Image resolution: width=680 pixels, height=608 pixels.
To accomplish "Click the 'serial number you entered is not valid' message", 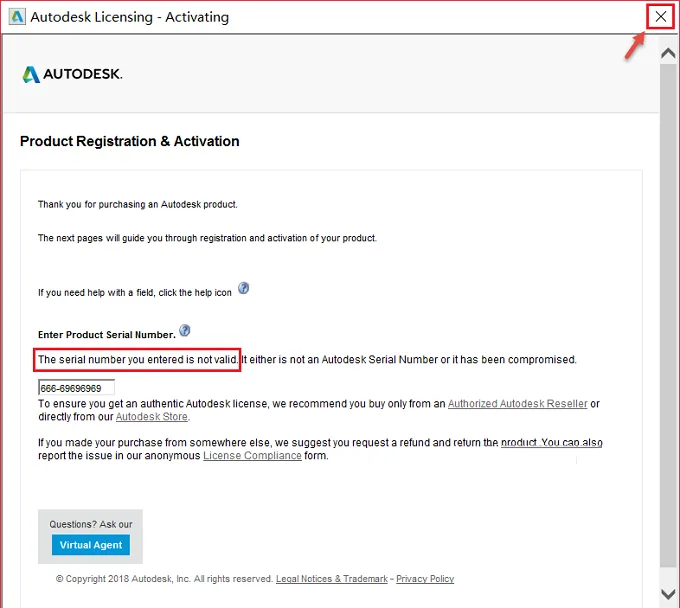I will click(138, 360).
